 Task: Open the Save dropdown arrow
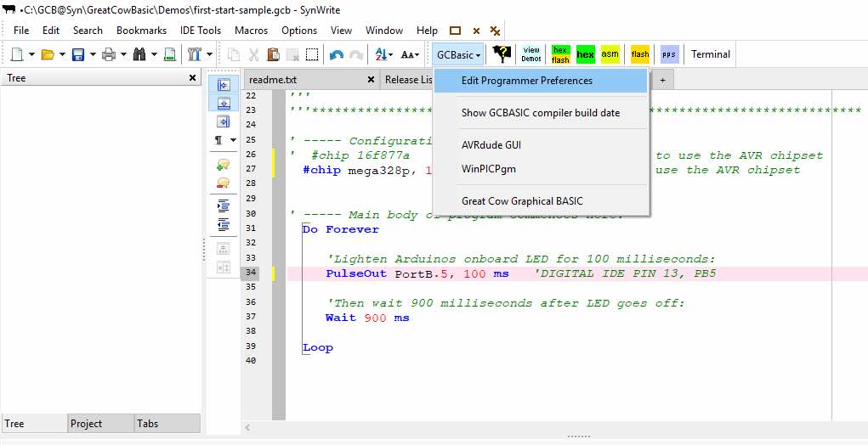(x=93, y=54)
